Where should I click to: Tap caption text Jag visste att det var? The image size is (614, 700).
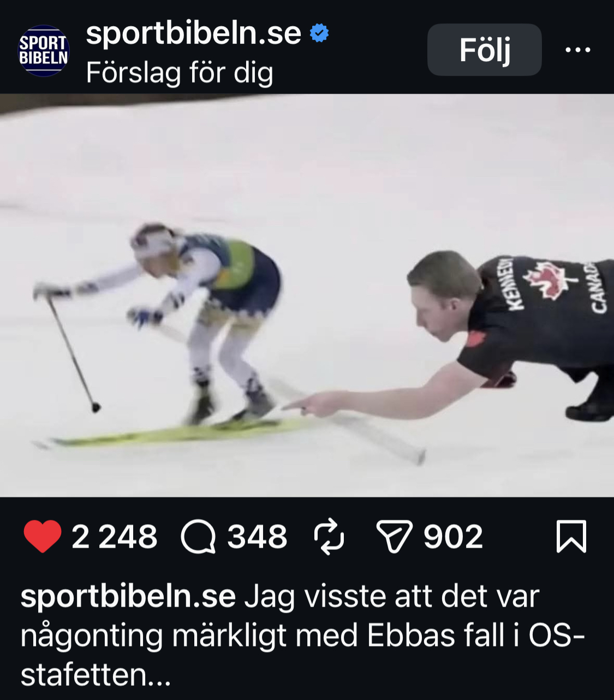click(392, 597)
